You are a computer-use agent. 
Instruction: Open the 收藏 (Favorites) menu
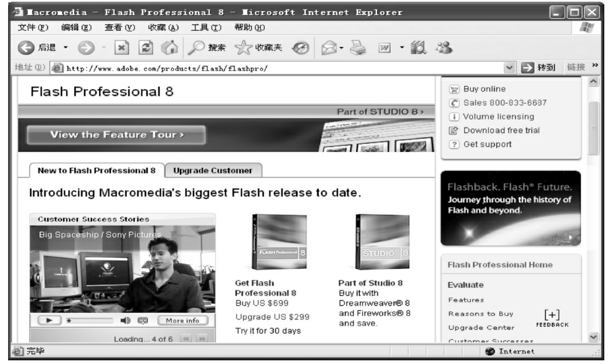click(x=163, y=28)
